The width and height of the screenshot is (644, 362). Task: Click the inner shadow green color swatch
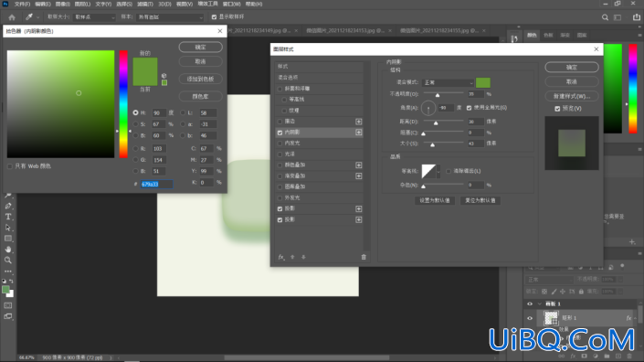click(x=483, y=82)
